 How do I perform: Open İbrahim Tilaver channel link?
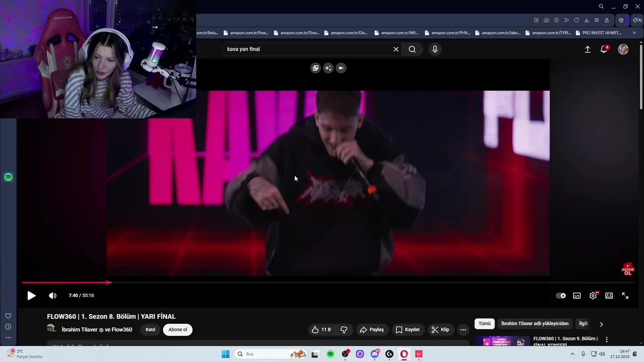click(x=79, y=330)
